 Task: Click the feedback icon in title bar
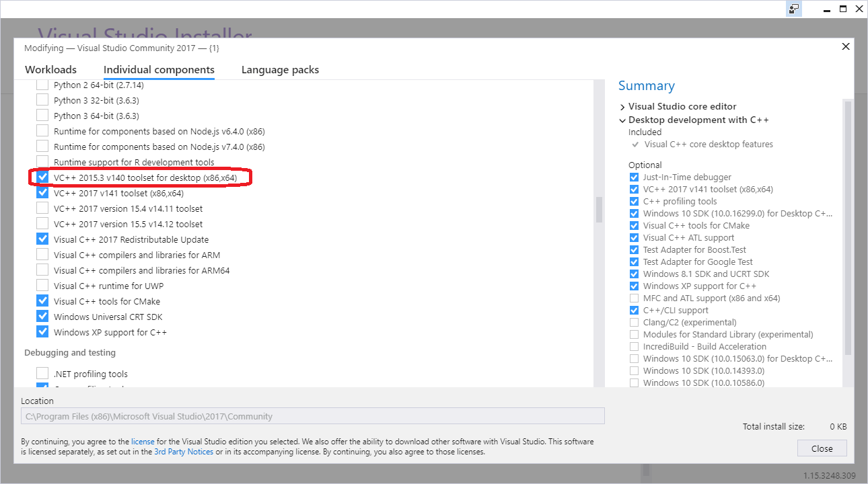point(794,9)
